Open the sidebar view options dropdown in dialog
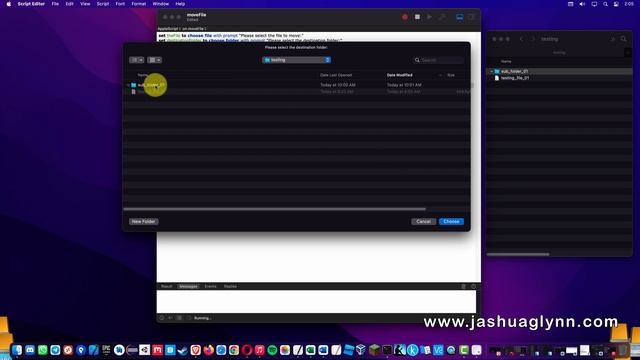Screen dimensions: 640x360 (136, 60)
